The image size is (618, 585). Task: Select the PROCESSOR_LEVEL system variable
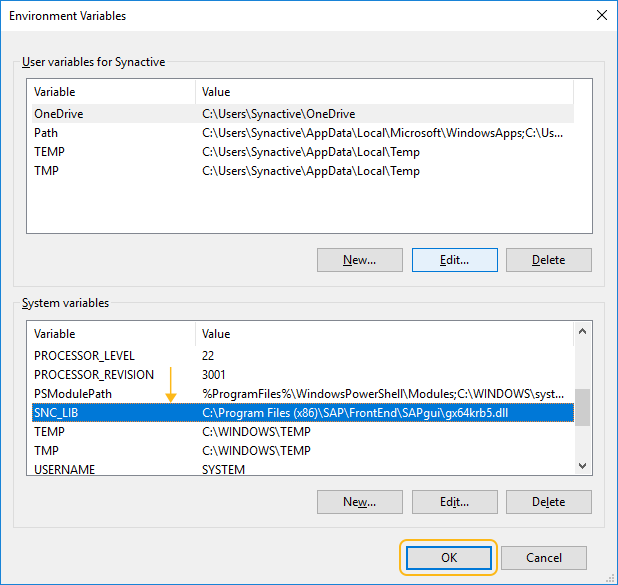(x=303, y=356)
